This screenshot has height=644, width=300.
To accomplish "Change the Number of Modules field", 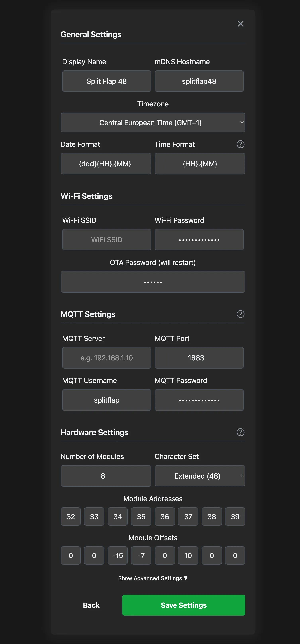I will point(106,476).
